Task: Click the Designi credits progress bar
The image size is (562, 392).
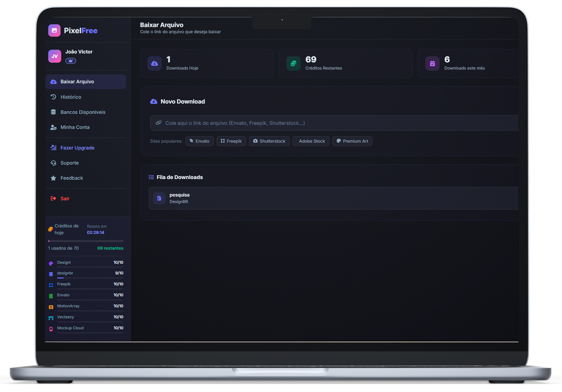Action: coord(90,267)
